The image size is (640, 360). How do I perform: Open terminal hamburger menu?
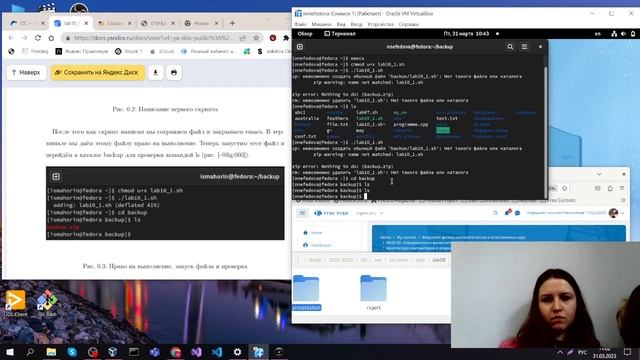[524, 47]
